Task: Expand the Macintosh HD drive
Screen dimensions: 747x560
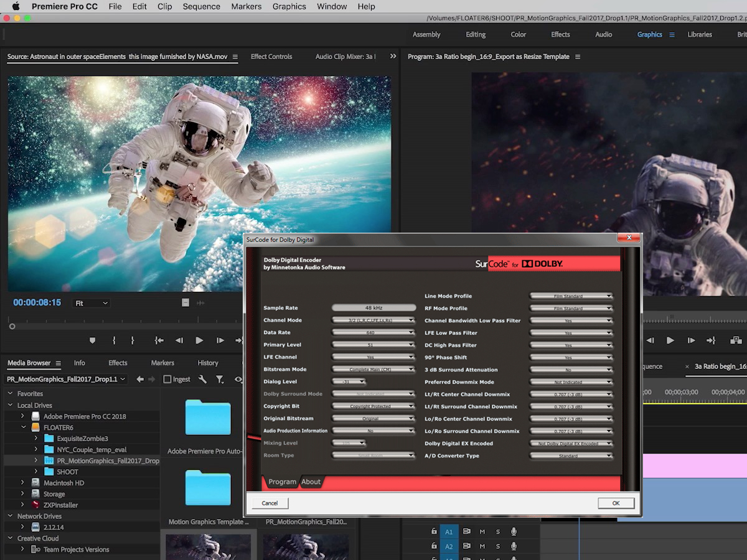Action: pyautogui.click(x=24, y=483)
